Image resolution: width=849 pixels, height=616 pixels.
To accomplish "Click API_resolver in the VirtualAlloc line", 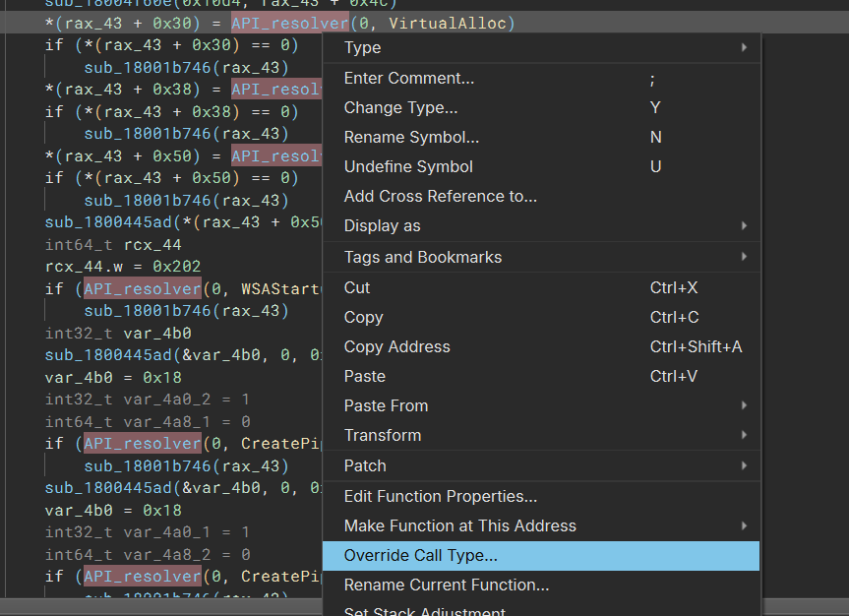I will (x=290, y=24).
